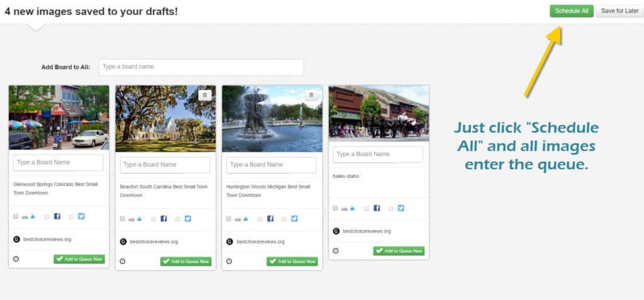The width and height of the screenshot is (644, 300).
Task: Click the Twitter icon on Glenwood Springs card
Action: [81, 216]
